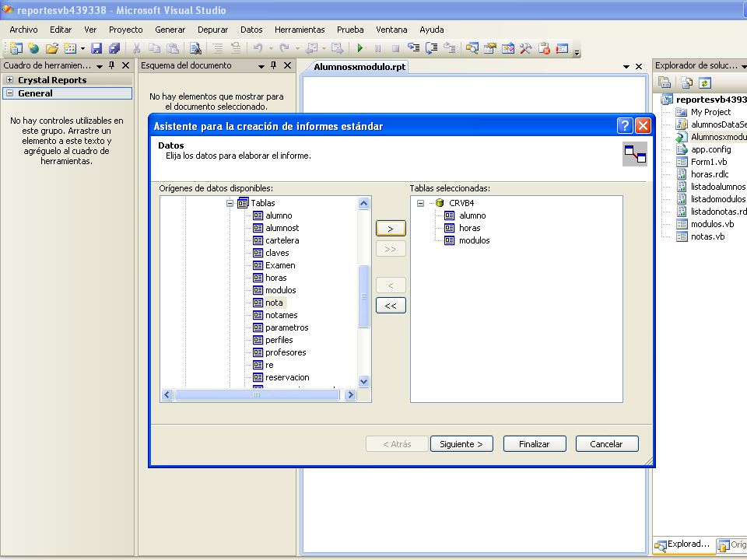Click the vertical scrollbar down arrow in data sources
The width and height of the screenshot is (747, 560).
[364, 381]
